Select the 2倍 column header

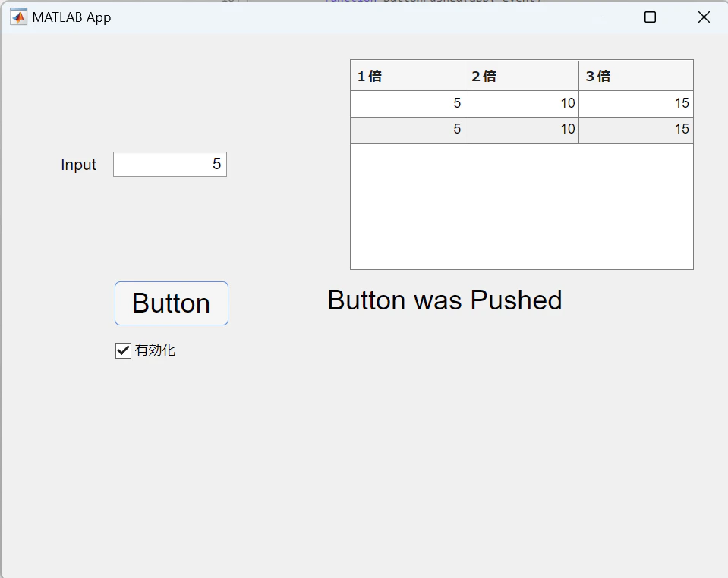[522, 76]
